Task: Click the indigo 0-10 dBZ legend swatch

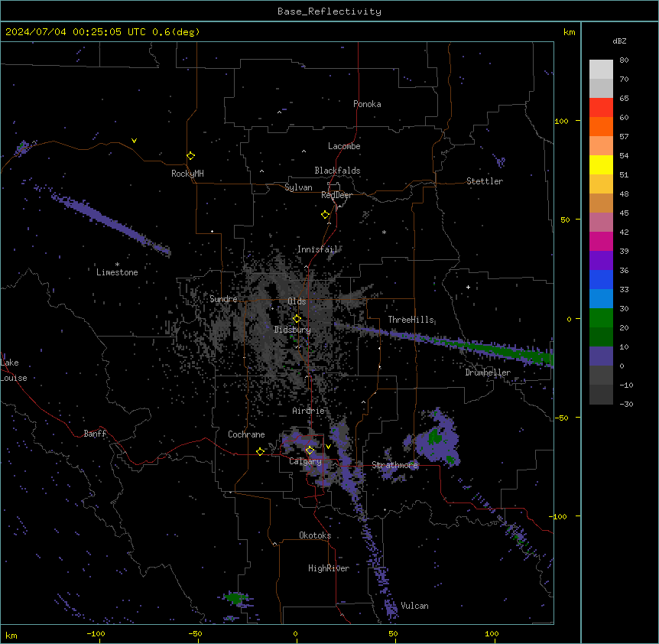Action: pyautogui.click(x=601, y=356)
